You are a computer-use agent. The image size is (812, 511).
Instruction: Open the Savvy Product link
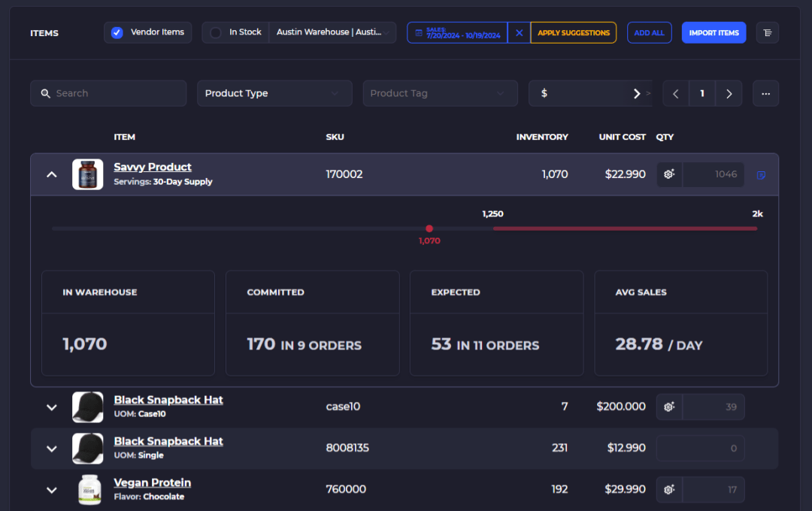(153, 168)
